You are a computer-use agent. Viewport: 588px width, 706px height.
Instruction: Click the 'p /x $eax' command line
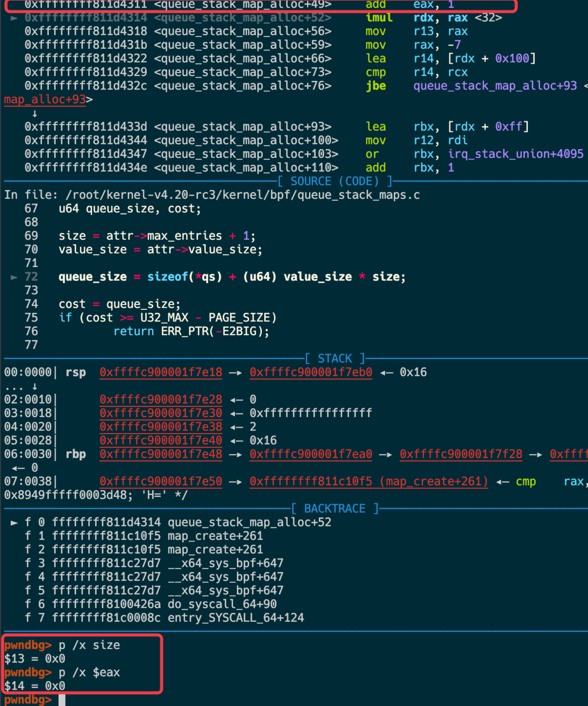click(x=62, y=672)
